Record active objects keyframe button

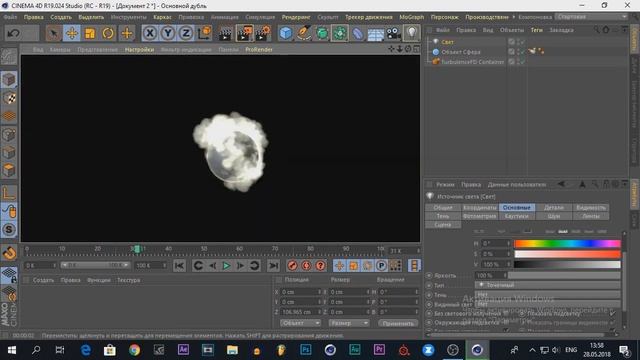coord(292,266)
